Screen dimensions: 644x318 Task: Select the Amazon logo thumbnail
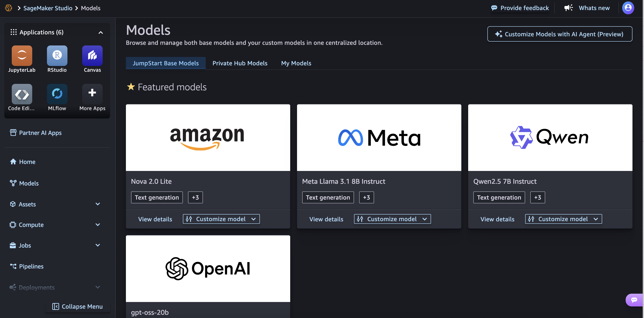pyautogui.click(x=208, y=137)
